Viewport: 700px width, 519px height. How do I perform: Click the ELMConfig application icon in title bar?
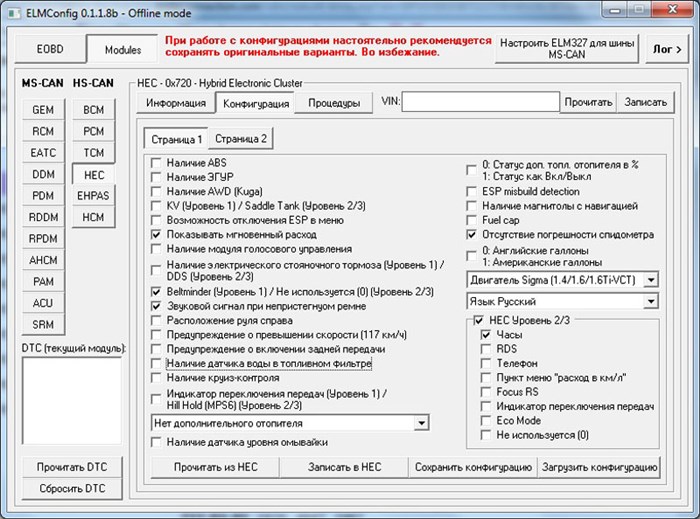click(x=14, y=11)
